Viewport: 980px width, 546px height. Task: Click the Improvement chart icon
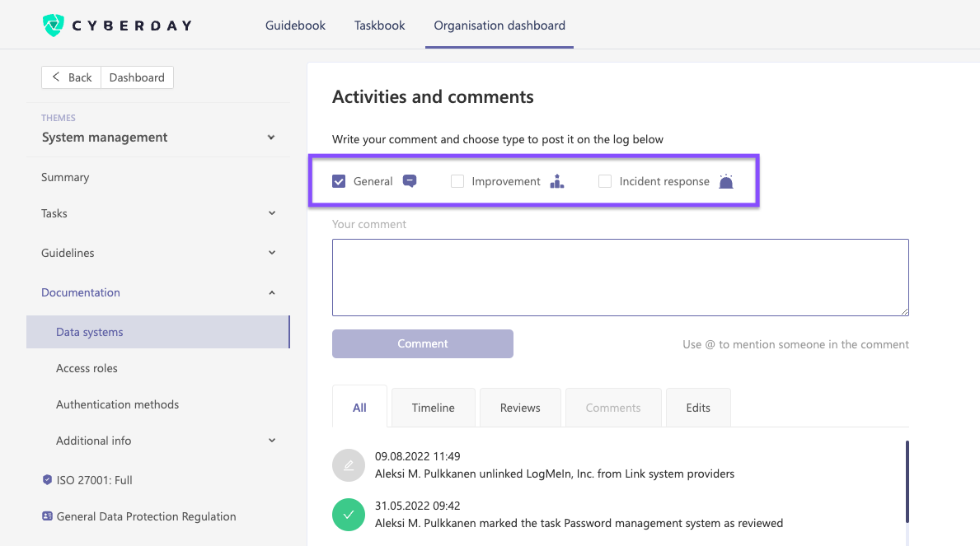click(x=556, y=180)
